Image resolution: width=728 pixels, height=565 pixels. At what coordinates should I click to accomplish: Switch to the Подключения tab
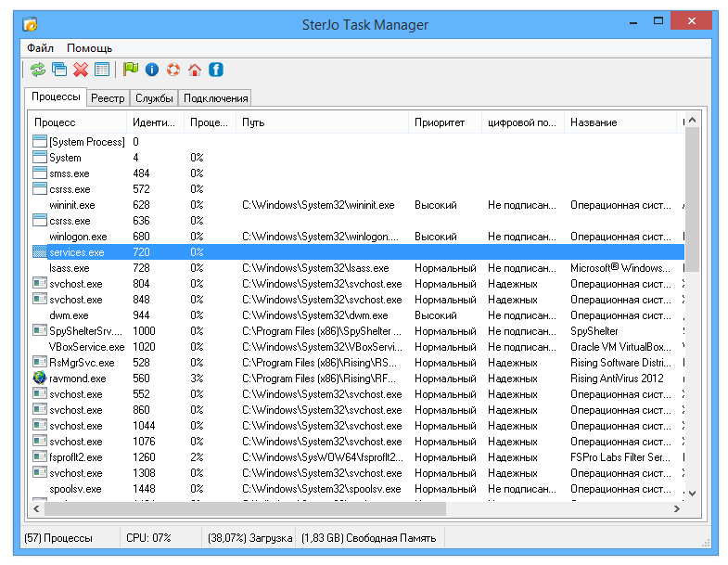215,98
